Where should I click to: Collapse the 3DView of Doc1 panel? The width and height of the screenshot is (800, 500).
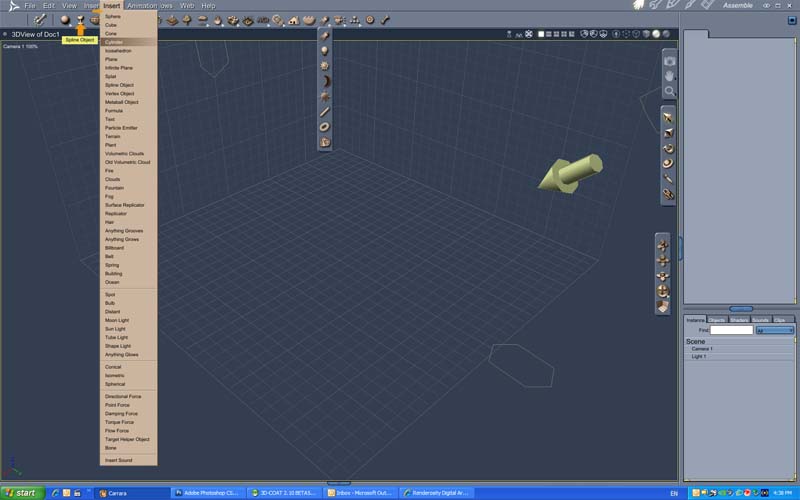(5, 34)
